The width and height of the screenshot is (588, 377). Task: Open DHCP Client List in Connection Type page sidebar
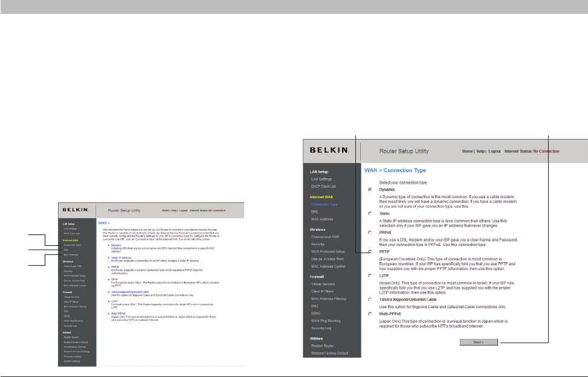(x=323, y=186)
